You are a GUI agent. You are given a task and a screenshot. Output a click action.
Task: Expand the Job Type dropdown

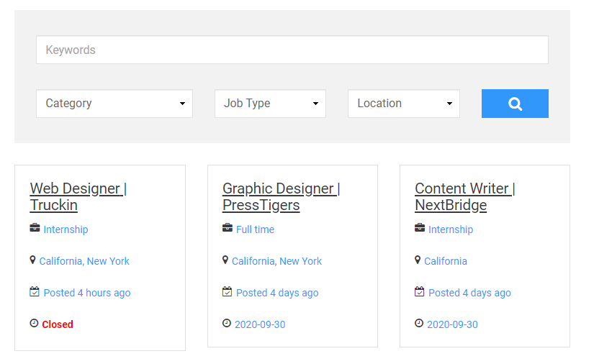(x=270, y=104)
